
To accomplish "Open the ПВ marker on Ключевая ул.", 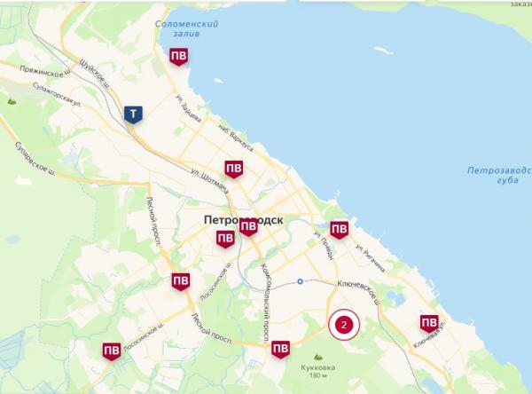I will [429, 323].
